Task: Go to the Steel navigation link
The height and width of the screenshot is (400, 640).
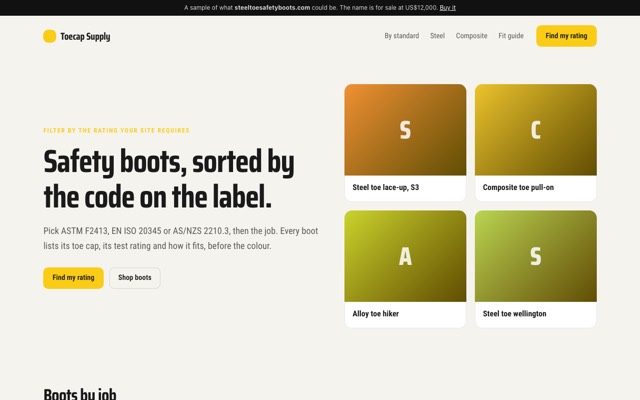Action: pyautogui.click(x=437, y=36)
